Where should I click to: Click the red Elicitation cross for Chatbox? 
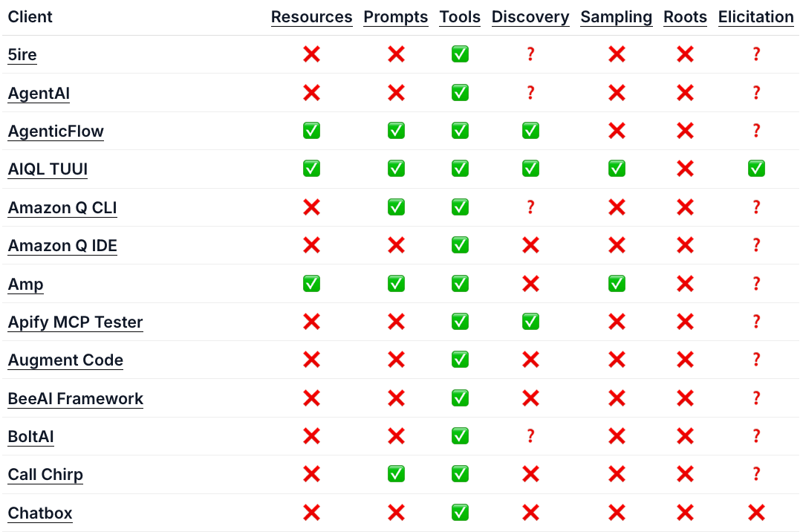756,512
